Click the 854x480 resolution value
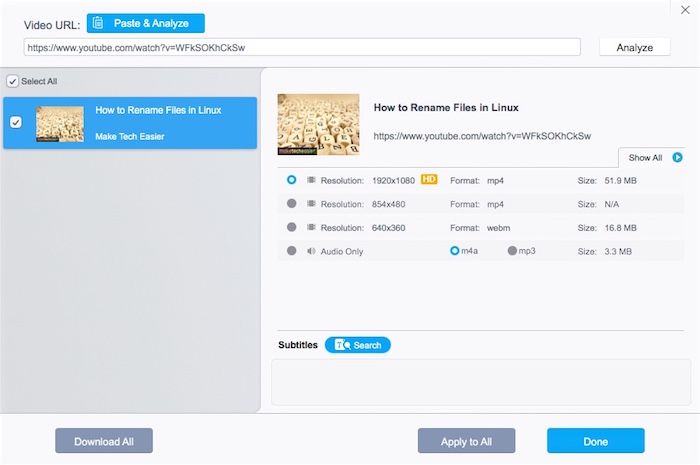The width and height of the screenshot is (700, 465). tap(388, 204)
